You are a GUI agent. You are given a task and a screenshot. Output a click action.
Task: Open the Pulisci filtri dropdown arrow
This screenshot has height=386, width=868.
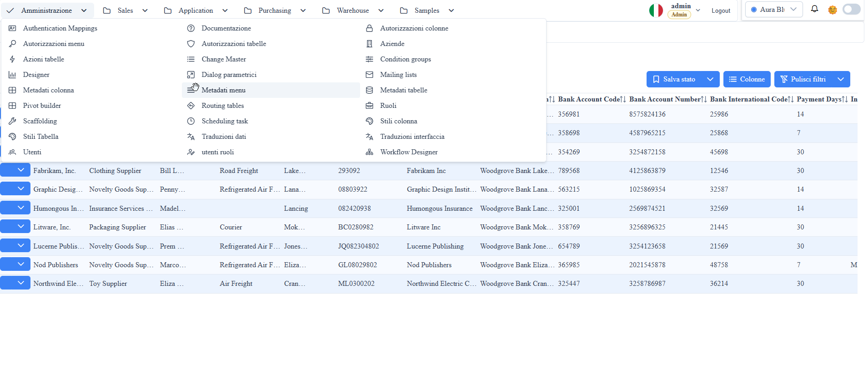[x=841, y=79]
